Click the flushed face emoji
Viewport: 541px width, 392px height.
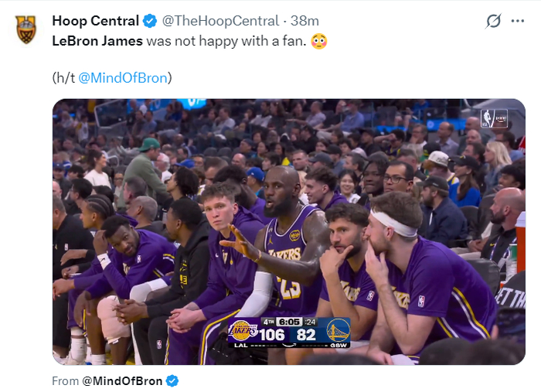click(x=319, y=41)
